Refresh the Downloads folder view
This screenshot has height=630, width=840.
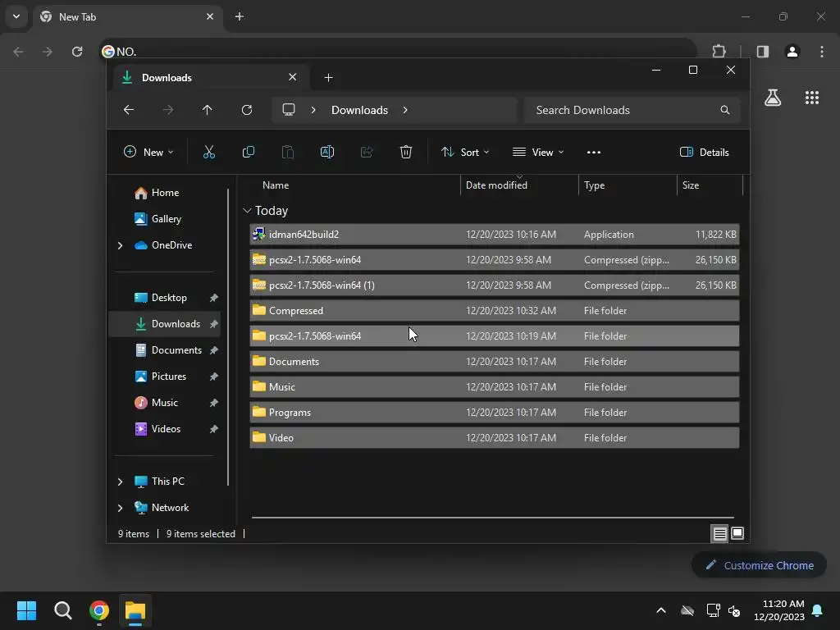click(x=247, y=110)
